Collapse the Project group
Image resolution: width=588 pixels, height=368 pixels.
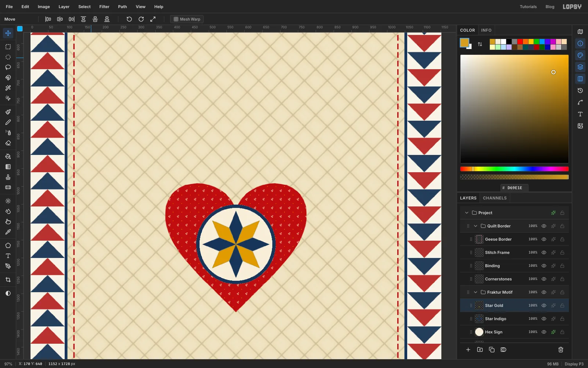[467, 213]
